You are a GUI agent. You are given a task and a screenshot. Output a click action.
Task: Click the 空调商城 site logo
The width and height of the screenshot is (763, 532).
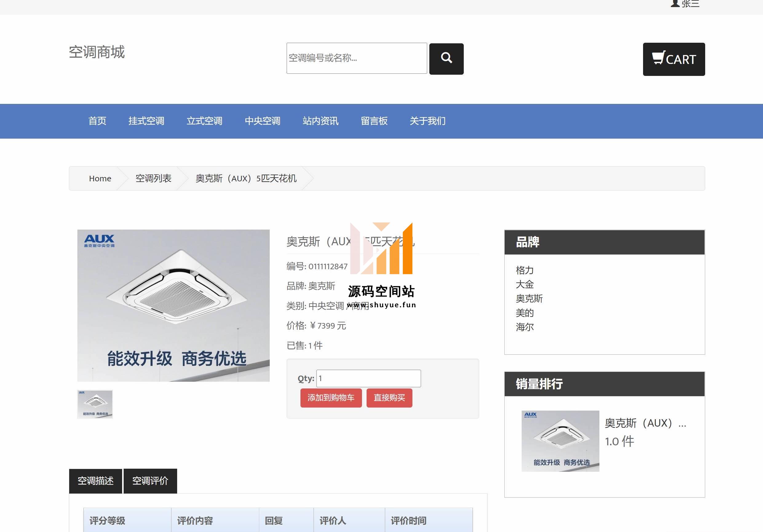point(97,52)
